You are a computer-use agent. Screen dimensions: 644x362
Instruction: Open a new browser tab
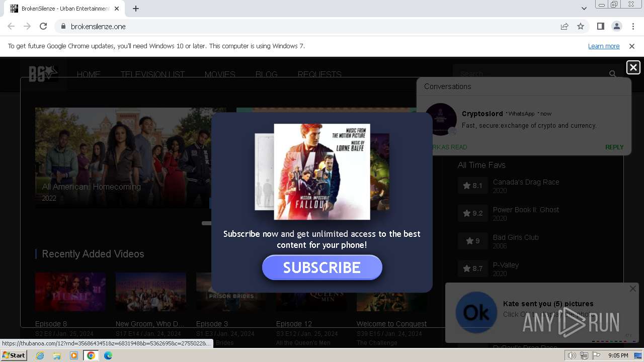pyautogui.click(x=136, y=9)
